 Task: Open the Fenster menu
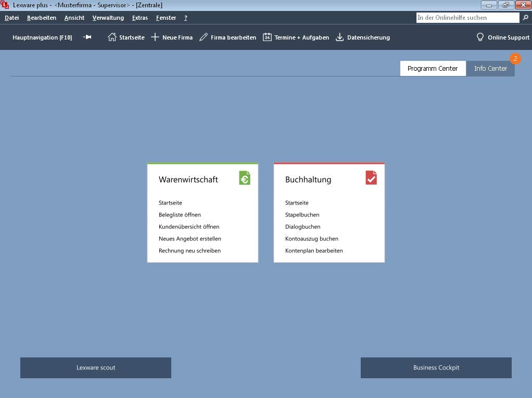[x=166, y=18]
